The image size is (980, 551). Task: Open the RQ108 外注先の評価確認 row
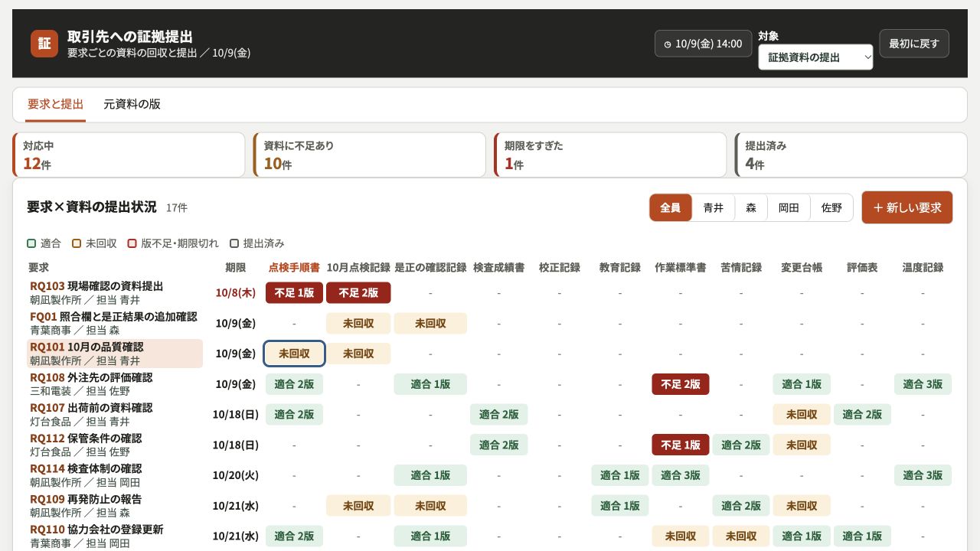[115, 384]
